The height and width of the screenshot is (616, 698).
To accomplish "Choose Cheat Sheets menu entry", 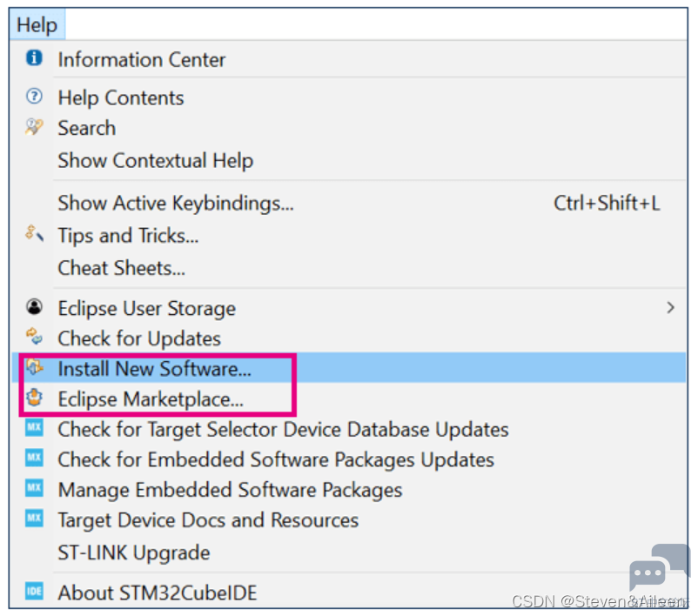I will click(121, 268).
